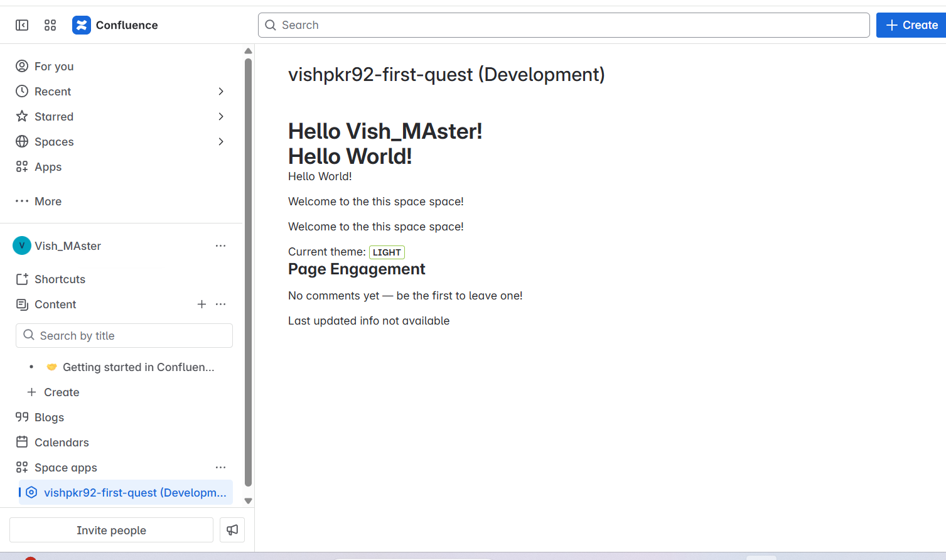The height and width of the screenshot is (560, 946).
Task: Click the sidebar scrollbar down arrow
Action: [248, 501]
